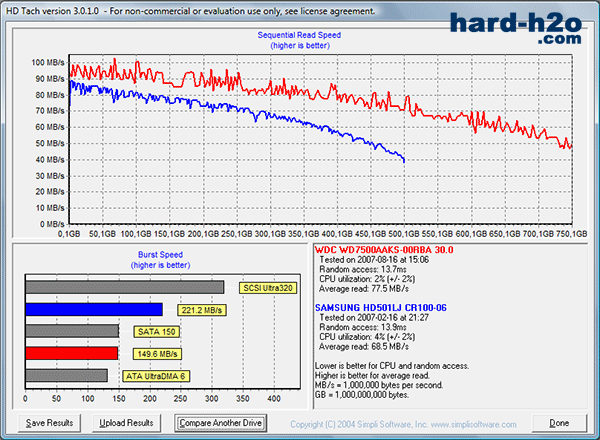Click the Average read: 77.5 MB/s text
Viewport: 600px width, 440px height.
point(364,289)
